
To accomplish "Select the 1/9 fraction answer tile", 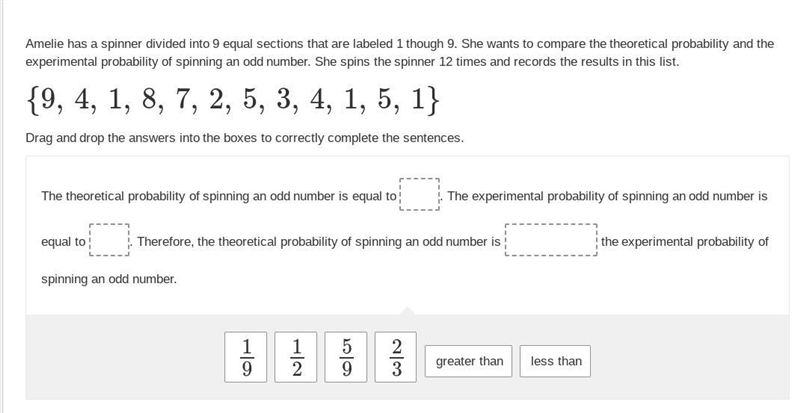I will pyautogui.click(x=245, y=357).
